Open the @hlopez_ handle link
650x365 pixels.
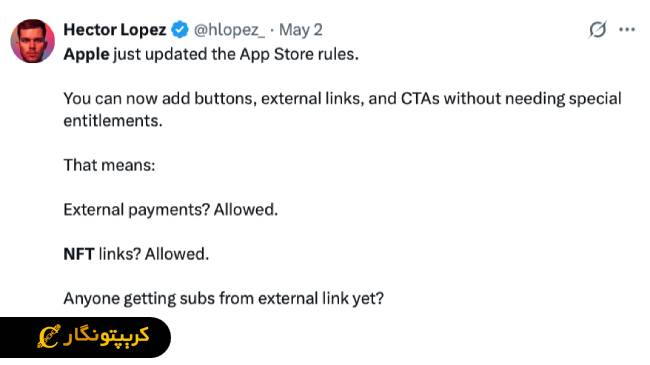(x=229, y=30)
